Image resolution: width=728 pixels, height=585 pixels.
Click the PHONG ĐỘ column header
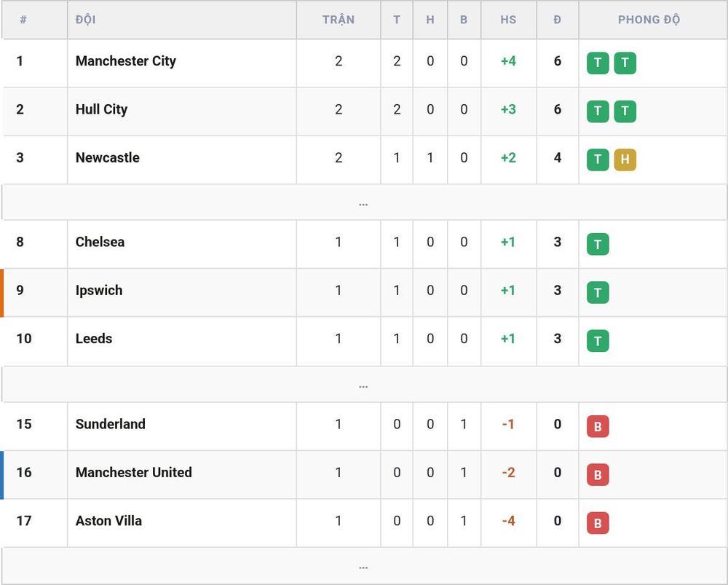point(649,20)
